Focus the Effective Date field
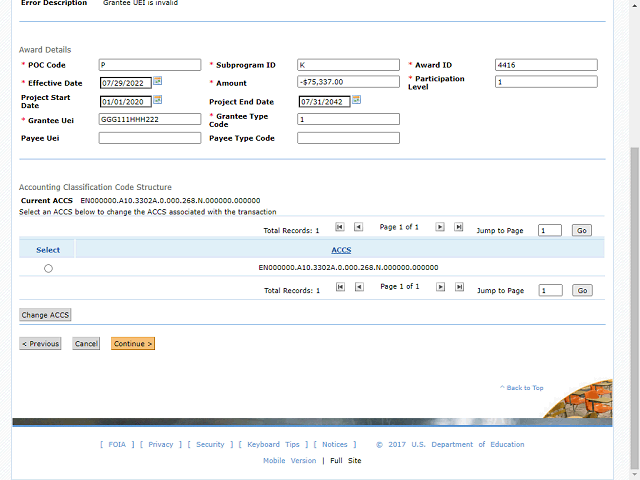 [126, 83]
